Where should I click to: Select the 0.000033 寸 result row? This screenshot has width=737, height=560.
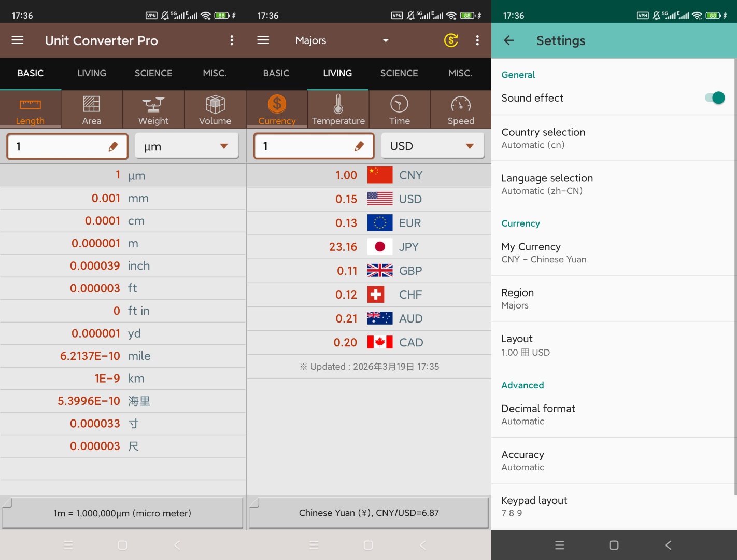[x=123, y=424]
